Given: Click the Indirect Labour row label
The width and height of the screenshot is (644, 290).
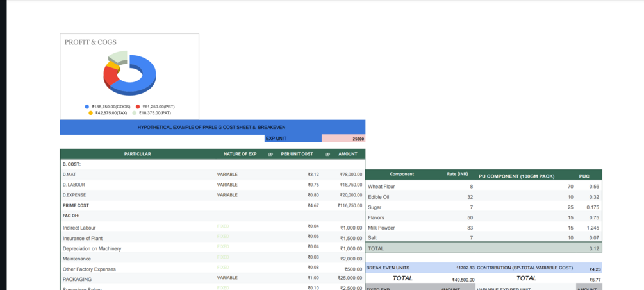Looking at the screenshot, I should [x=79, y=228].
